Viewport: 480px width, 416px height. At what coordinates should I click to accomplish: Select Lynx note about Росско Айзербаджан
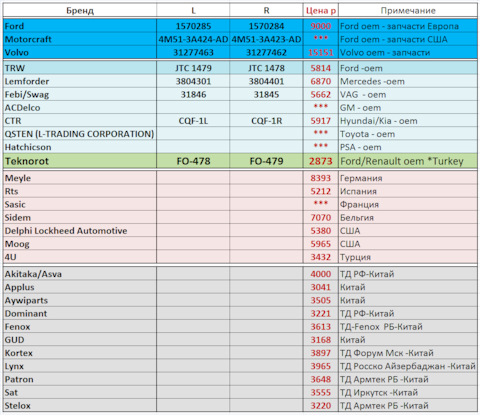pyautogui.click(x=408, y=366)
